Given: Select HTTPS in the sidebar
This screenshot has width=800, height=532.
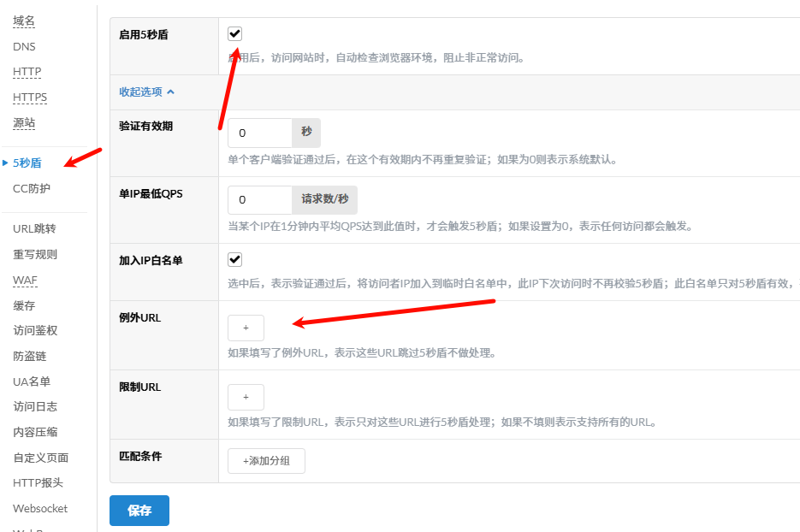Looking at the screenshot, I should coord(30,98).
